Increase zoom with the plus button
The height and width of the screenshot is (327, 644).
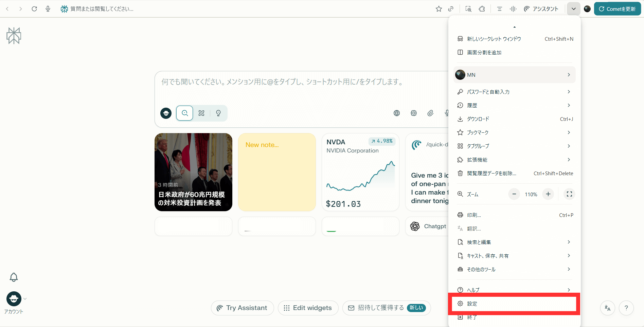[x=548, y=194]
